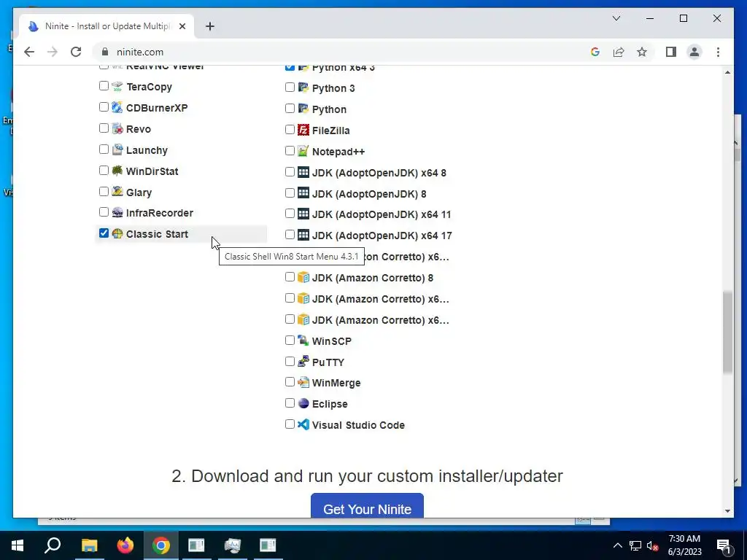
Task: Open Chrome three-dot menu
Action: (x=718, y=52)
